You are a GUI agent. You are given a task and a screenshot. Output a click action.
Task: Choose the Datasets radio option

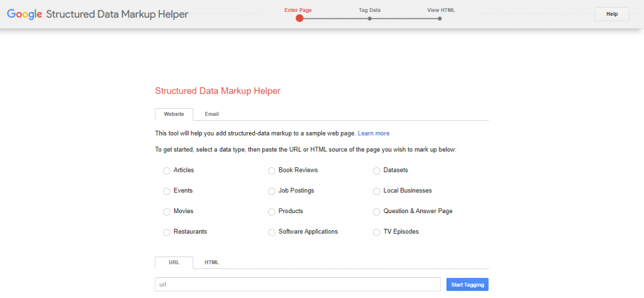(377, 171)
